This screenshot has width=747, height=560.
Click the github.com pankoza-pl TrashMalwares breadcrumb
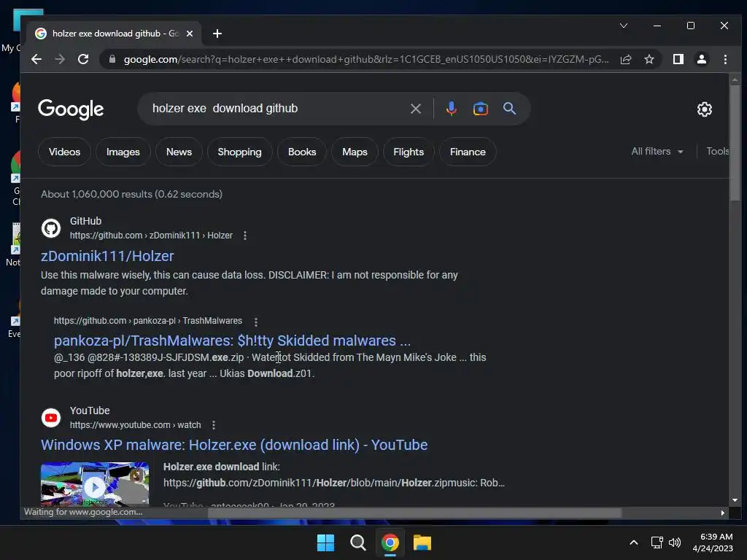(147, 321)
